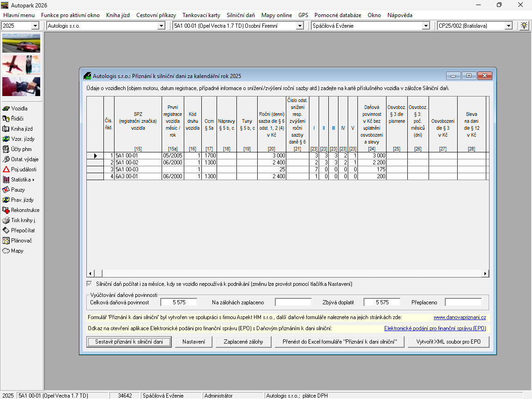Select Účty phm sidebar icon
Image resolution: width=532 pixels, height=399 pixels.
click(6, 149)
